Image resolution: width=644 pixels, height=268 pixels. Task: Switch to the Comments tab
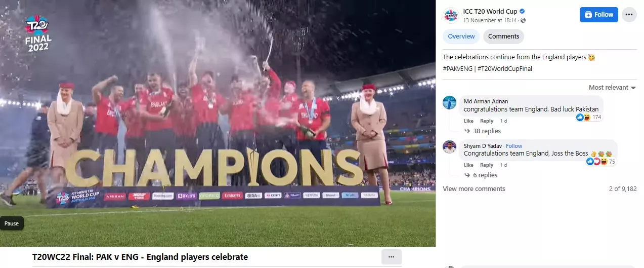(503, 36)
